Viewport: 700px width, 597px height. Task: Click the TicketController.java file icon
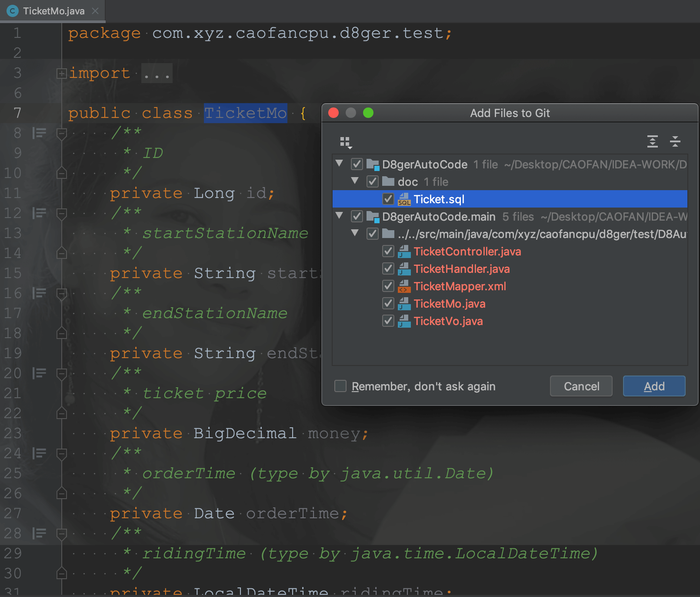pos(404,252)
